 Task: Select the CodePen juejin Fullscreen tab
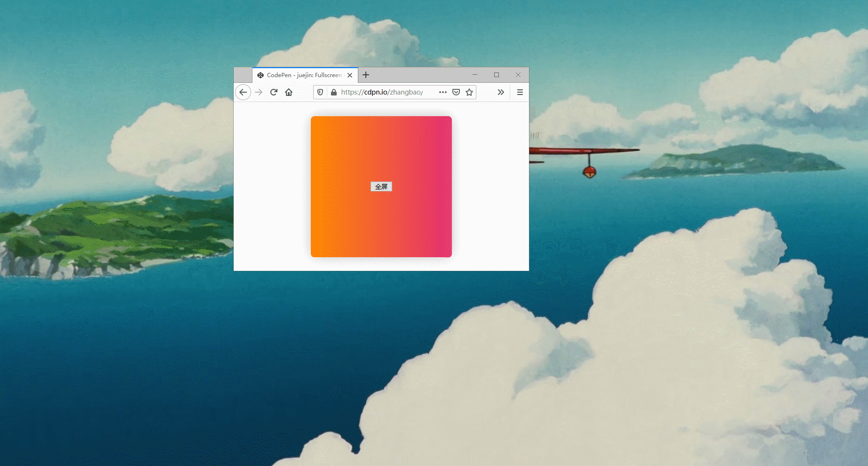click(x=305, y=75)
